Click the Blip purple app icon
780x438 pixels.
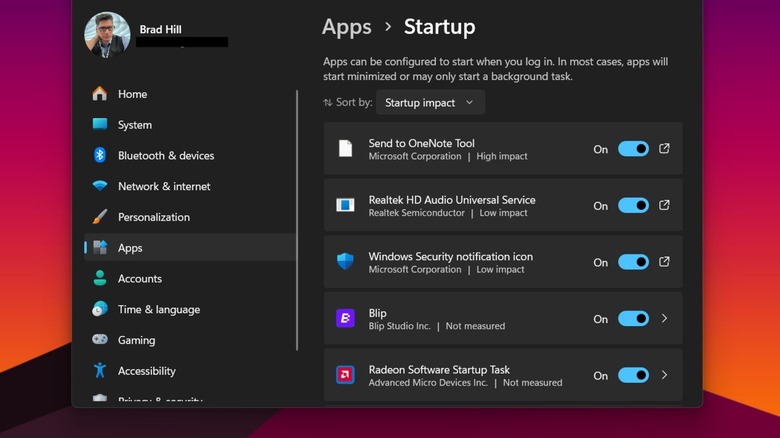(x=345, y=318)
